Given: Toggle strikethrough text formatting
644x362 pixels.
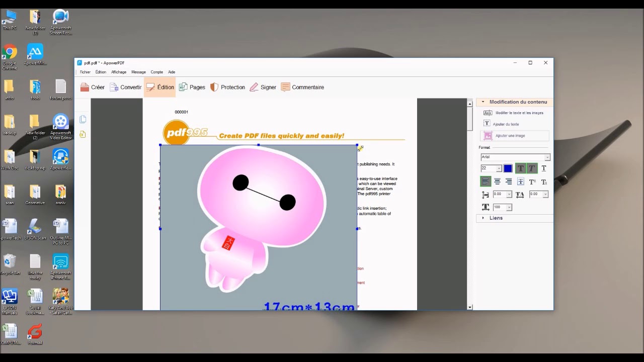Looking at the screenshot, I should click(520, 182).
